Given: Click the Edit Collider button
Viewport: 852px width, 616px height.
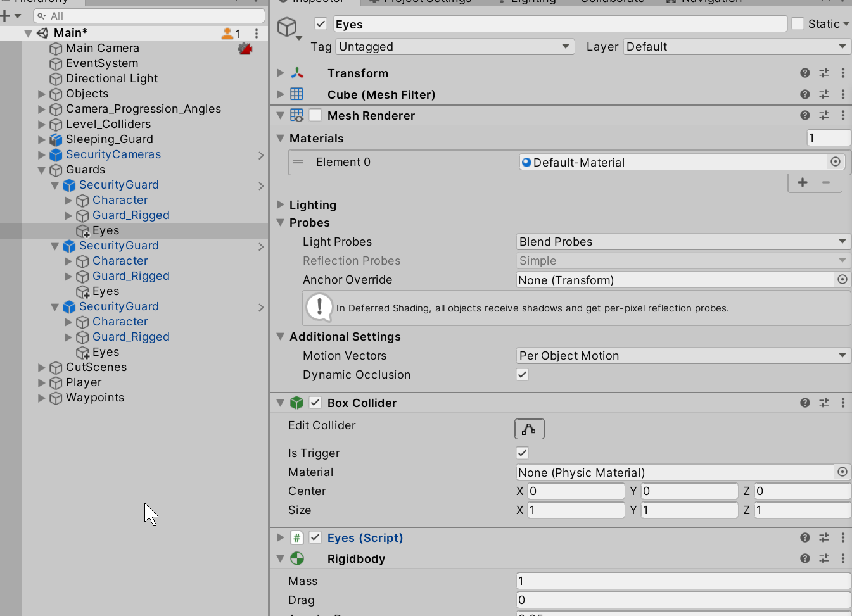Looking at the screenshot, I should [530, 429].
